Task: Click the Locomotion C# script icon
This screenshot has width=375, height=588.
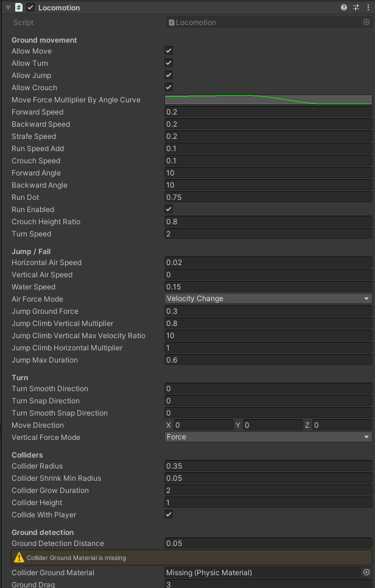Action: coord(19,7)
